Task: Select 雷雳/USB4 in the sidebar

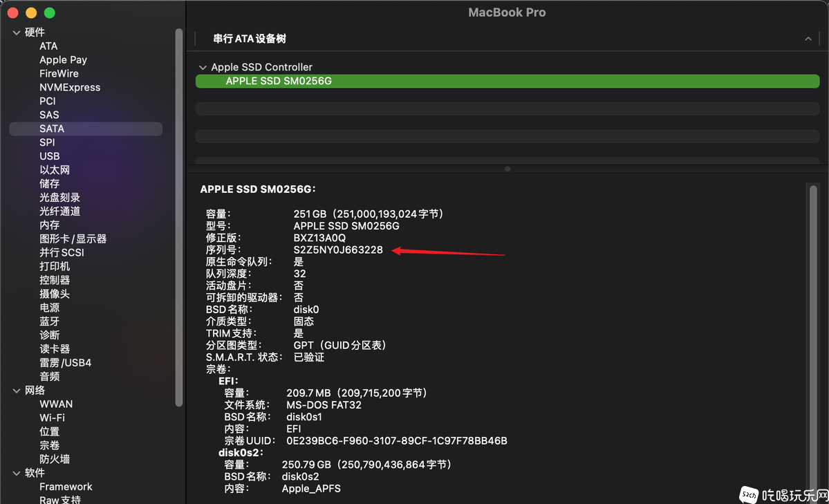Action: 65,362
